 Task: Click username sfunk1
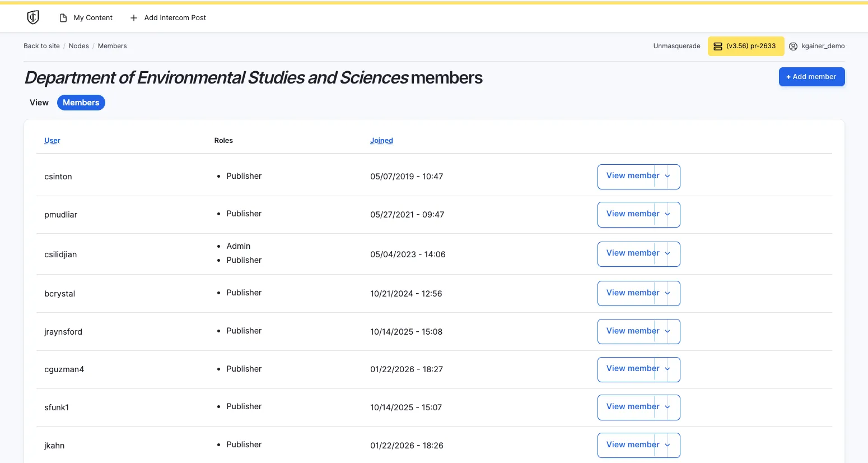(x=57, y=408)
